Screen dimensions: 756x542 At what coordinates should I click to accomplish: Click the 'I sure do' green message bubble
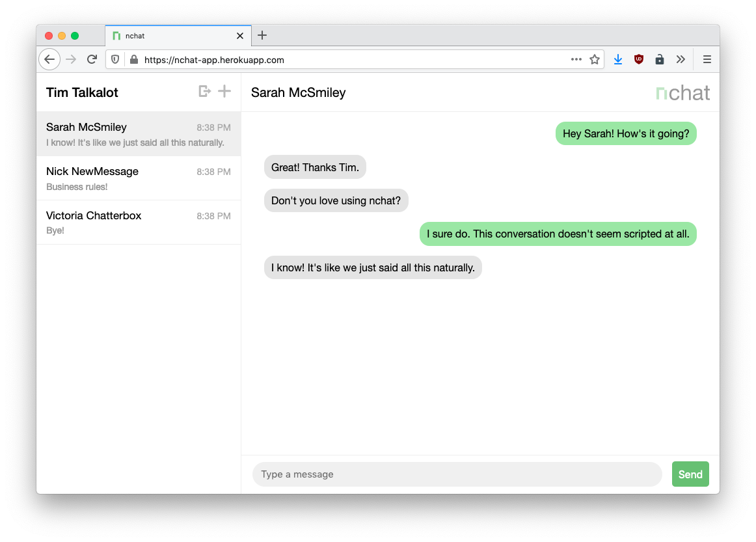tap(558, 234)
